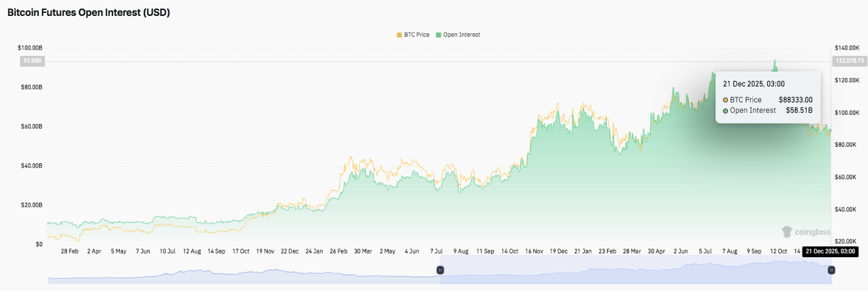Click the 21 Dec 2025 crosshair date label

pyautogui.click(x=829, y=252)
